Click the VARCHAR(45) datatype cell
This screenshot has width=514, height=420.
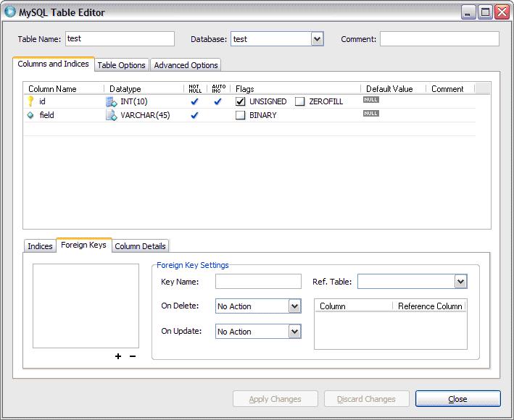tap(145, 115)
